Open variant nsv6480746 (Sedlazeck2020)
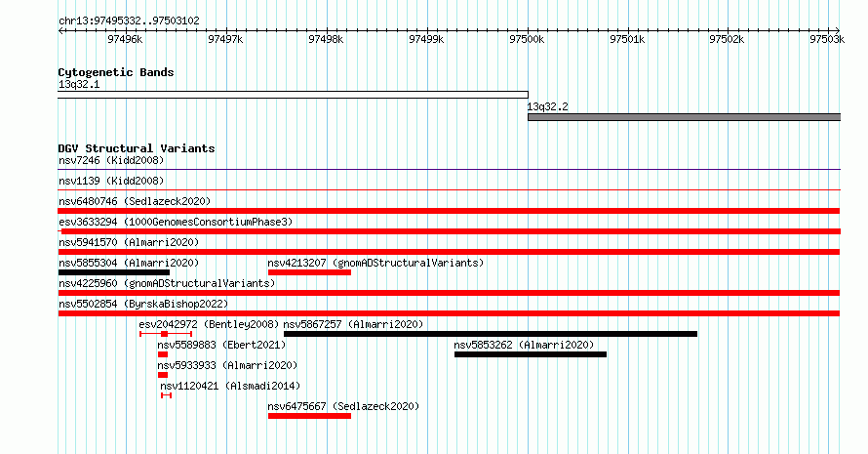Viewport: 868px width, 454px height. 135,202
